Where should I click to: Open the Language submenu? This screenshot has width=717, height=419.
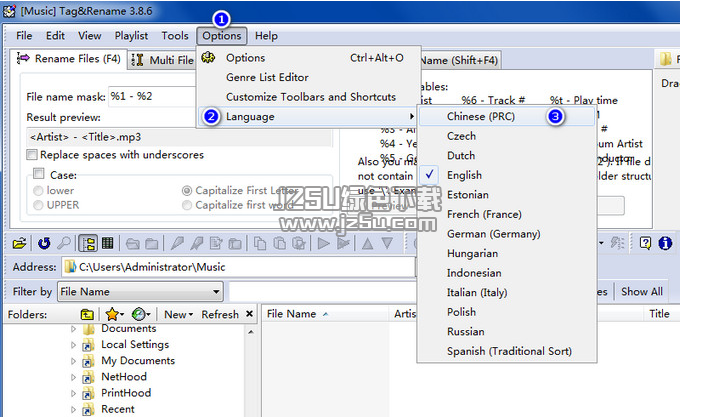tap(308, 116)
